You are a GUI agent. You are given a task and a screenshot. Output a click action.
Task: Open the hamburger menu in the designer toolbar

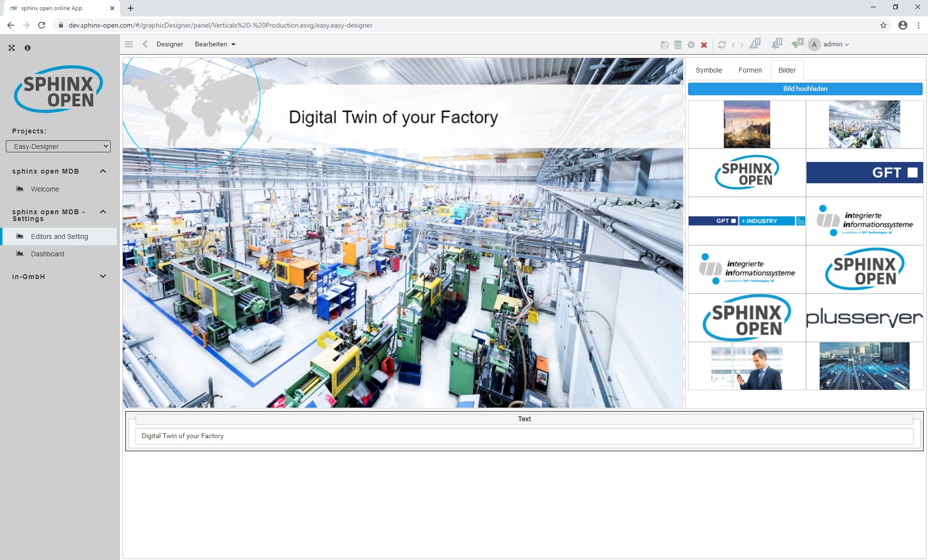click(x=129, y=44)
